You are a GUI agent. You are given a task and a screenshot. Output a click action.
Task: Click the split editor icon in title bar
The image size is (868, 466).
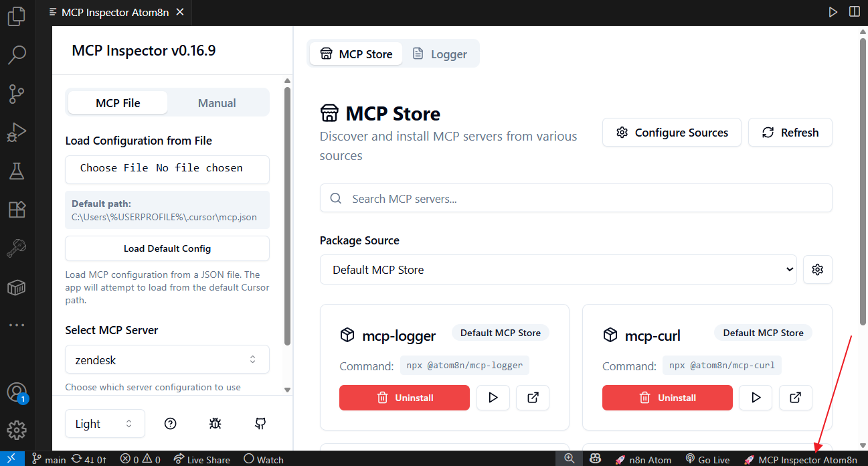[854, 12]
